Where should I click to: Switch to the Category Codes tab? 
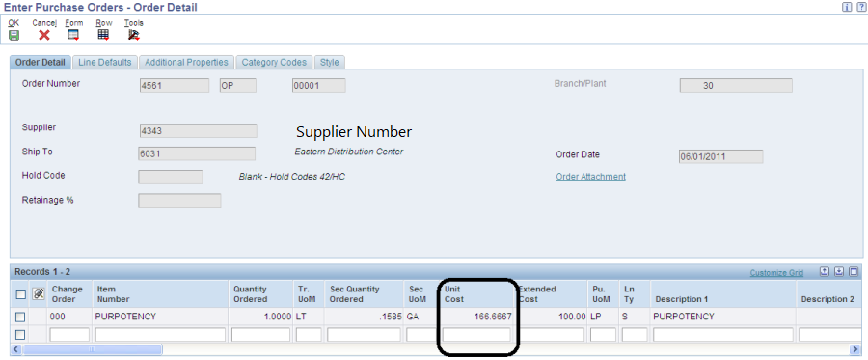click(274, 62)
